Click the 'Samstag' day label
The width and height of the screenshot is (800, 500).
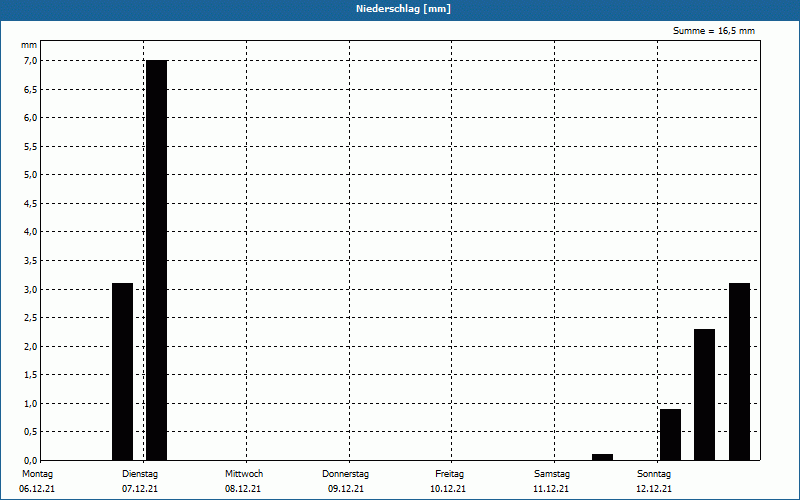(x=552, y=474)
